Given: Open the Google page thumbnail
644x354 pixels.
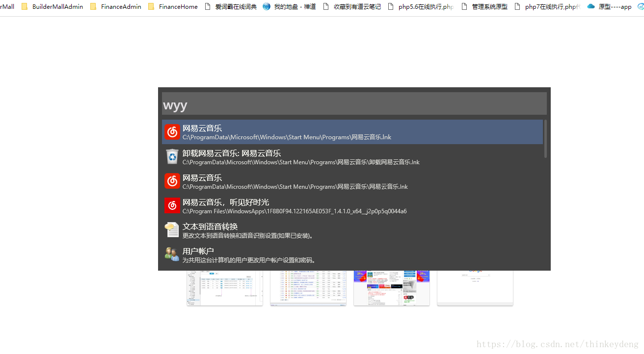Looking at the screenshot, I should pyautogui.click(x=475, y=288).
